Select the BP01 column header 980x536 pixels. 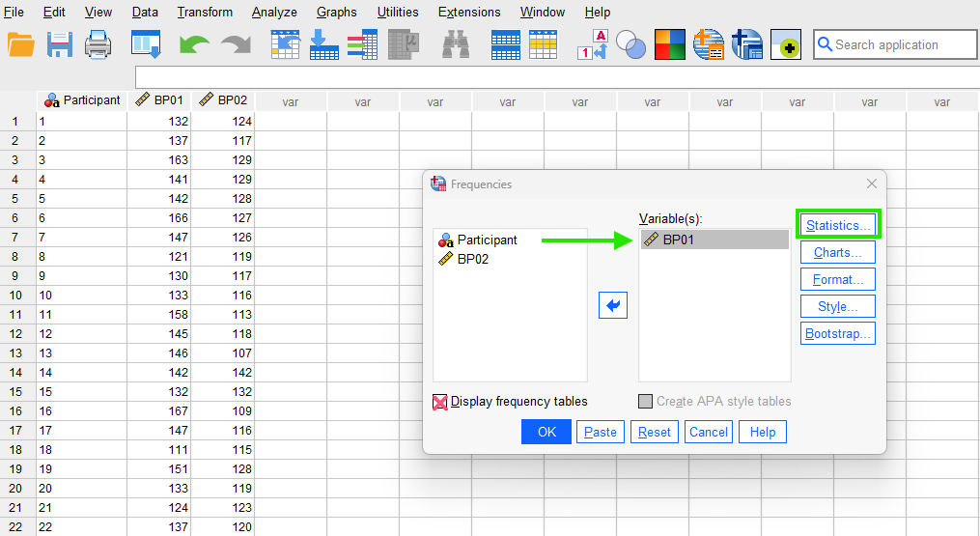point(159,100)
